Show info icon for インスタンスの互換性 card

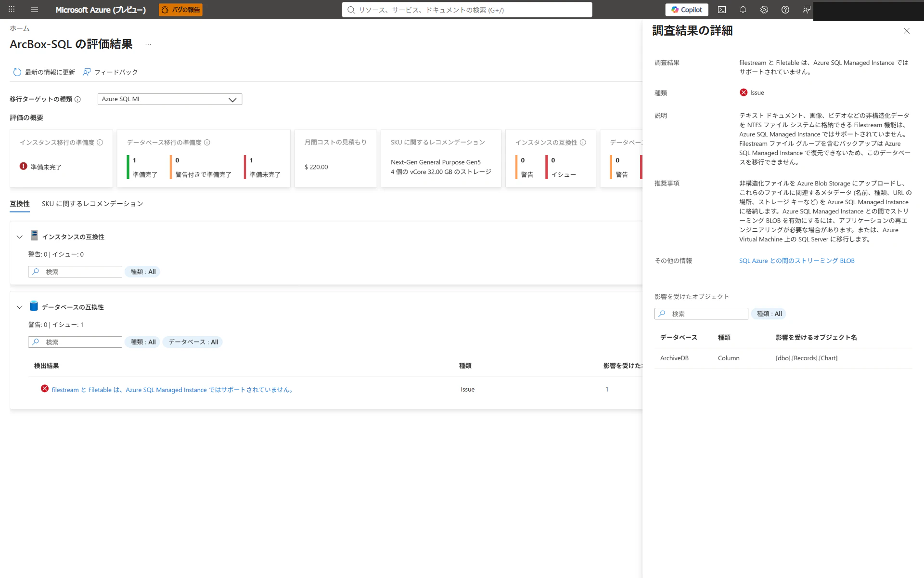(x=583, y=143)
